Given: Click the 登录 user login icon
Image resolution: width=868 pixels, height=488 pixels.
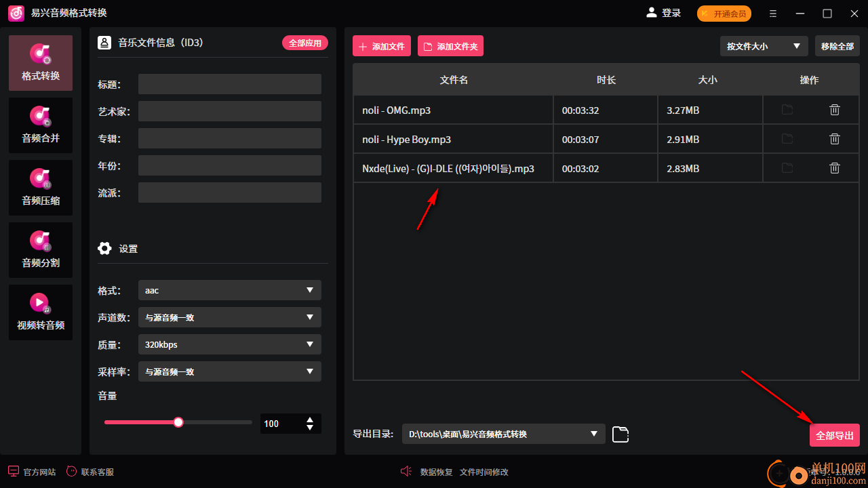Looking at the screenshot, I should 652,13.
